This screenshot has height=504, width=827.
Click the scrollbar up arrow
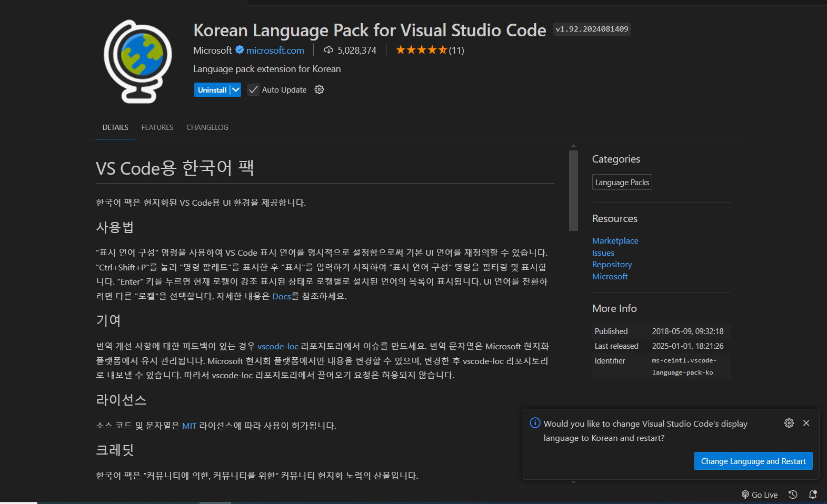pos(573,146)
